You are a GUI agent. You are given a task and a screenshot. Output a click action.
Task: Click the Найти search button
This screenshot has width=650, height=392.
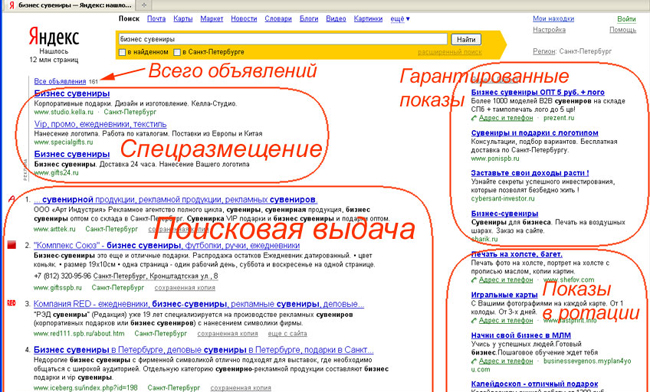pyautogui.click(x=466, y=39)
